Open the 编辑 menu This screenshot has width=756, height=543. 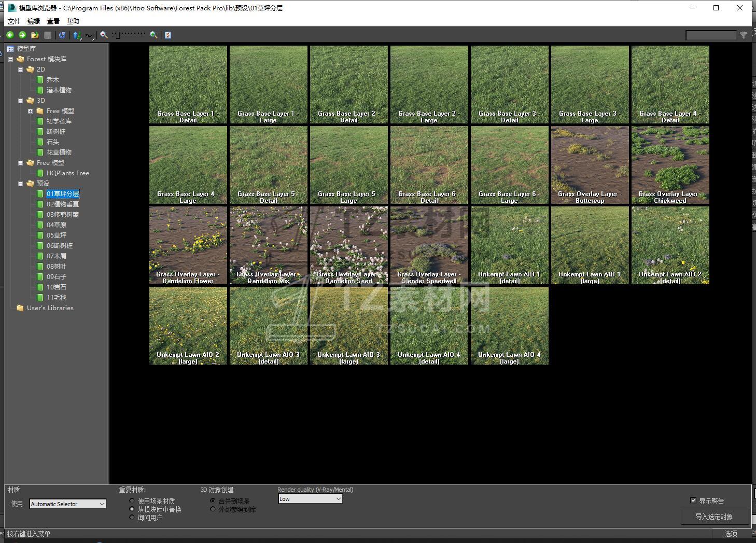(34, 21)
